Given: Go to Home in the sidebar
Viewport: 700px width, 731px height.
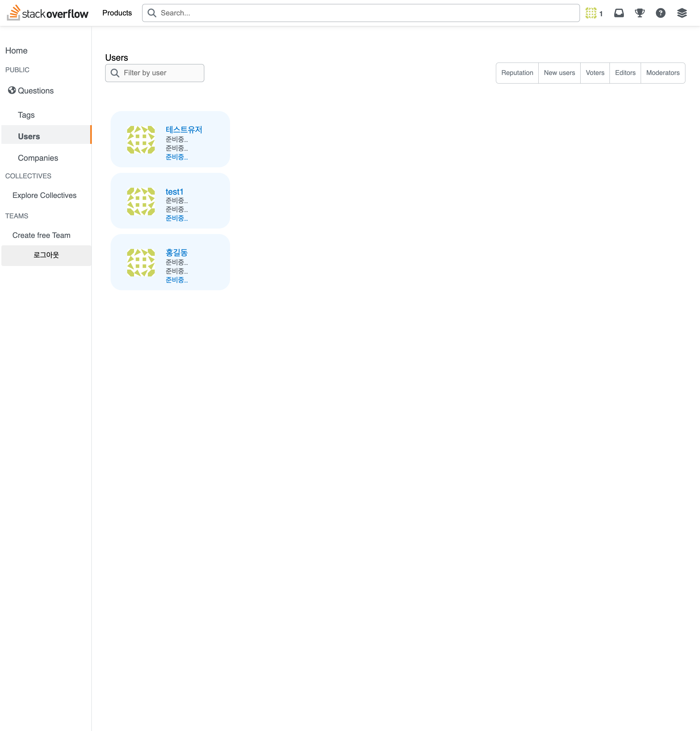Looking at the screenshot, I should (17, 51).
